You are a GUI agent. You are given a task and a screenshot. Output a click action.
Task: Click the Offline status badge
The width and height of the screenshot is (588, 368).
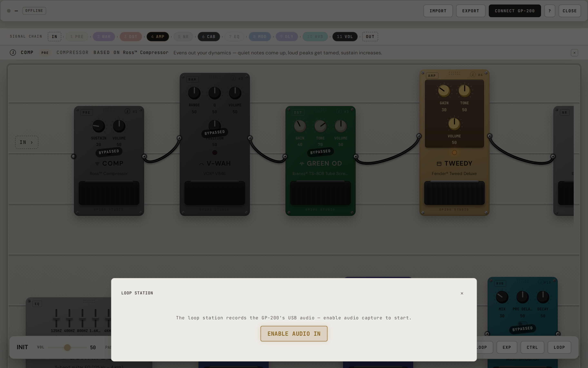click(34, 11)
